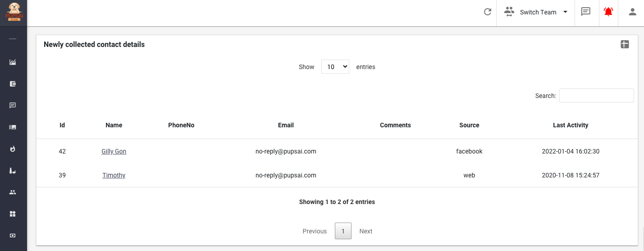Image resolution: width=644 pixels, height=251 pixels.
Task: Open the Show entries count dropdown
Action: (x=335, y=67)
